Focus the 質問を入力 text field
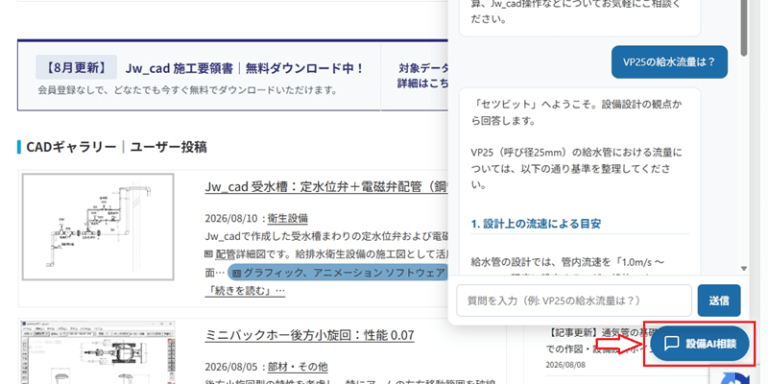This screenshot has height=384, width=768. tap(574, 300)
